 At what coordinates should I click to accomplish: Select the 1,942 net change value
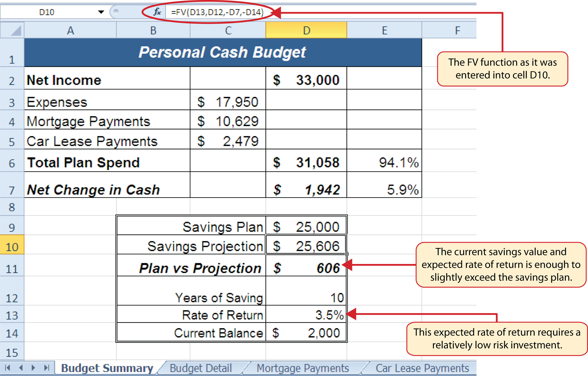click(306, 185)
